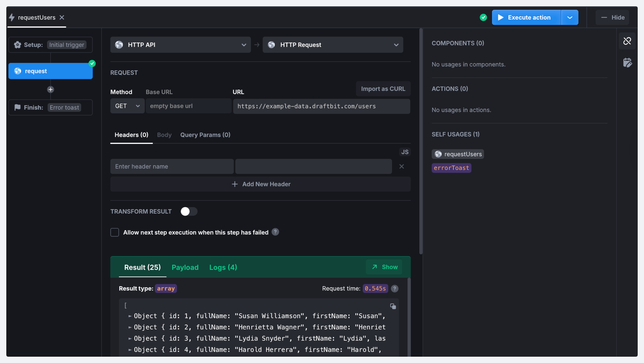644x363 pixels.
Task: Click Import as CURL button
Action: coord(383,89)
